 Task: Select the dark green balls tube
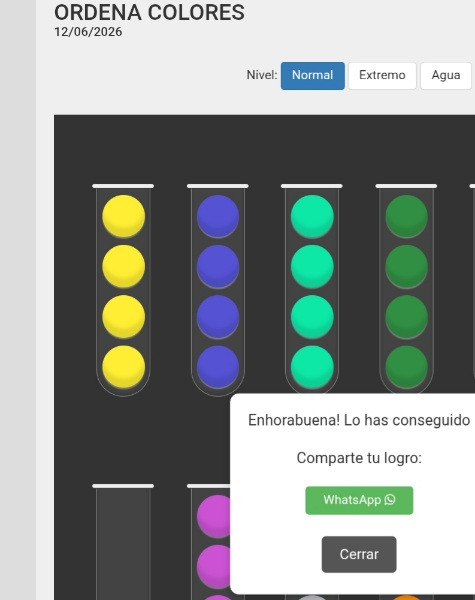406,290
